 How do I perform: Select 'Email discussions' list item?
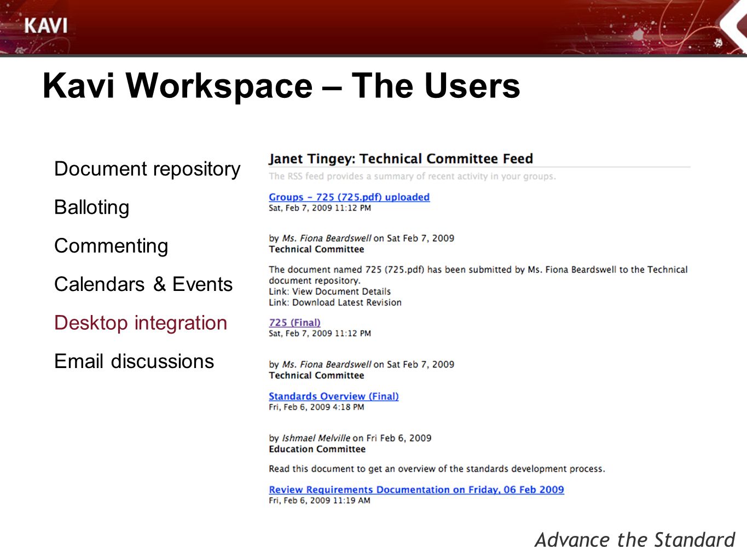point(134,361)
